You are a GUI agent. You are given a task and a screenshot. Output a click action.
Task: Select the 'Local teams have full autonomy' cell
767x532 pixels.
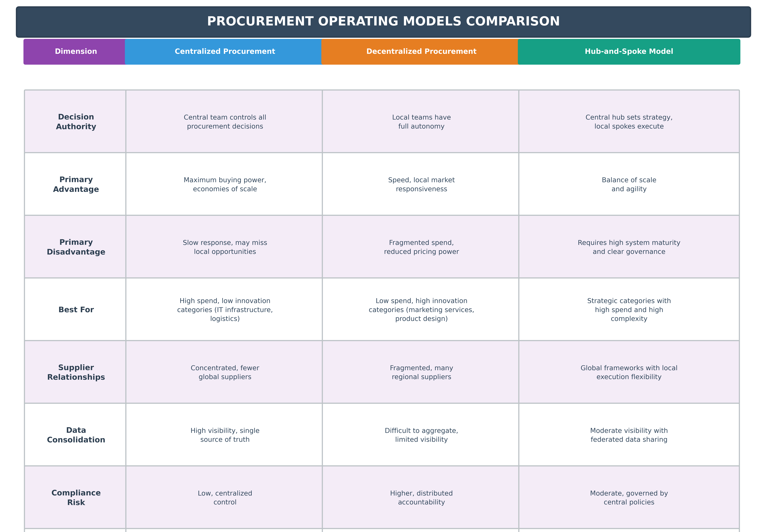[421, 122]
